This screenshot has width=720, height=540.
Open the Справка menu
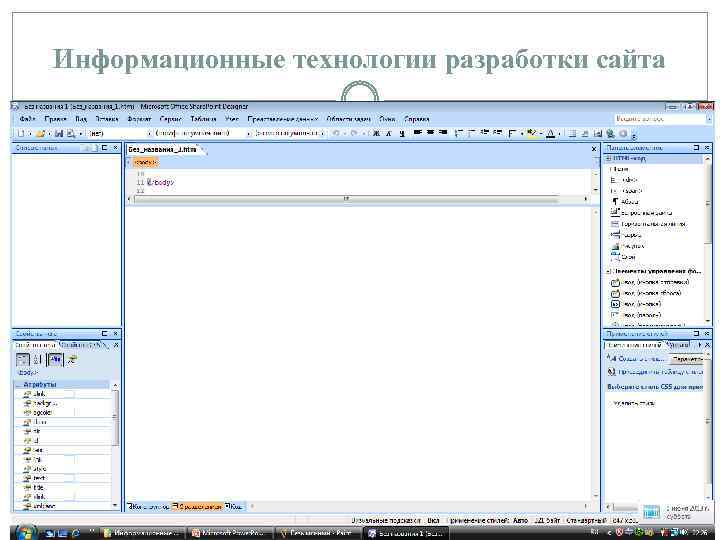coord(416,119)
